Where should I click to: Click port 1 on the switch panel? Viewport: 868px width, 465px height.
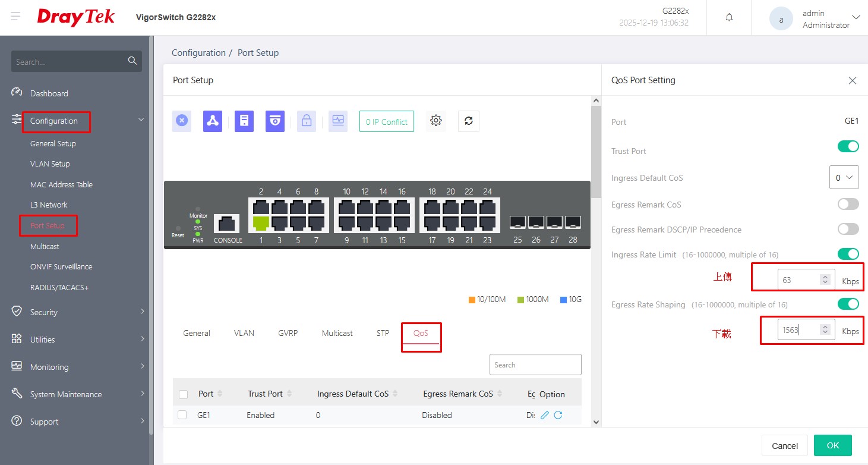261,223
